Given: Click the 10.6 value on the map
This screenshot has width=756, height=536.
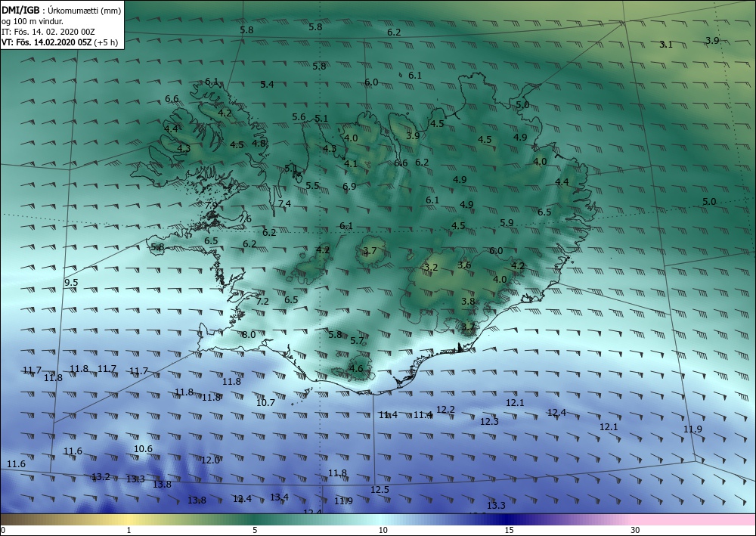Looking at the screenshot, I should pyautogui.click(x=143, y=449).
